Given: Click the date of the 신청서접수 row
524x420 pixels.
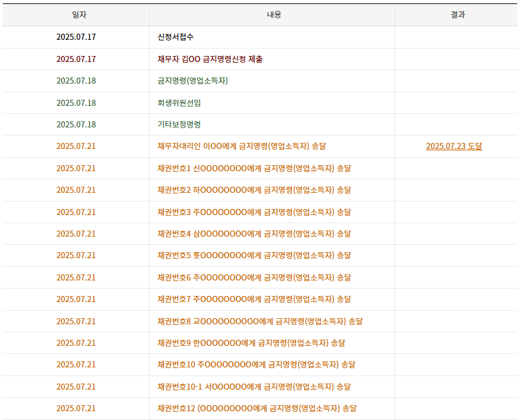Looking at the screenshot, I should pyautogui.click(x=76, y=37).
